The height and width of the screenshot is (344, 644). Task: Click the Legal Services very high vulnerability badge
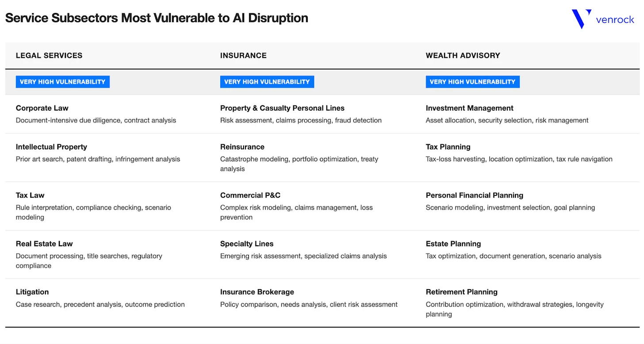pyautogui.click(x=62, y=82)
